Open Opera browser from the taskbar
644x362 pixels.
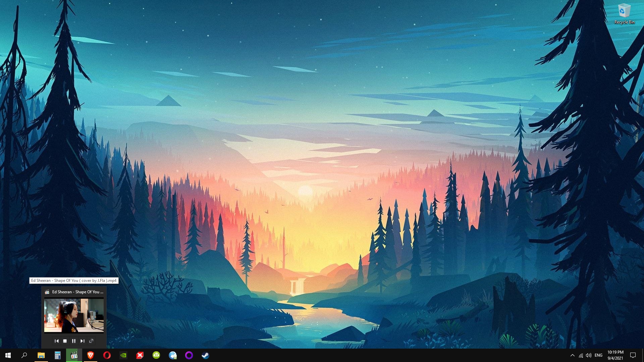pos(107,355)
